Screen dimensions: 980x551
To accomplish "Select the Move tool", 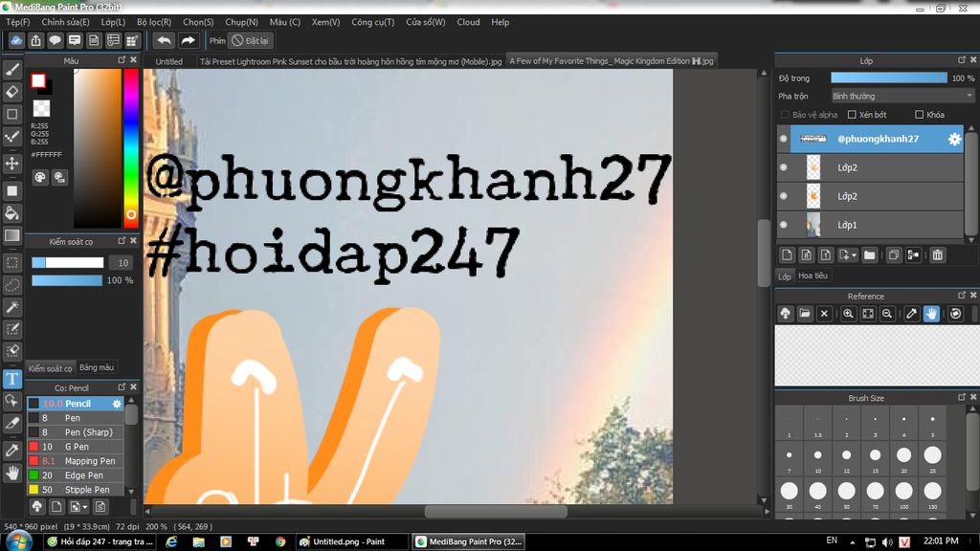I will point(11,164).
